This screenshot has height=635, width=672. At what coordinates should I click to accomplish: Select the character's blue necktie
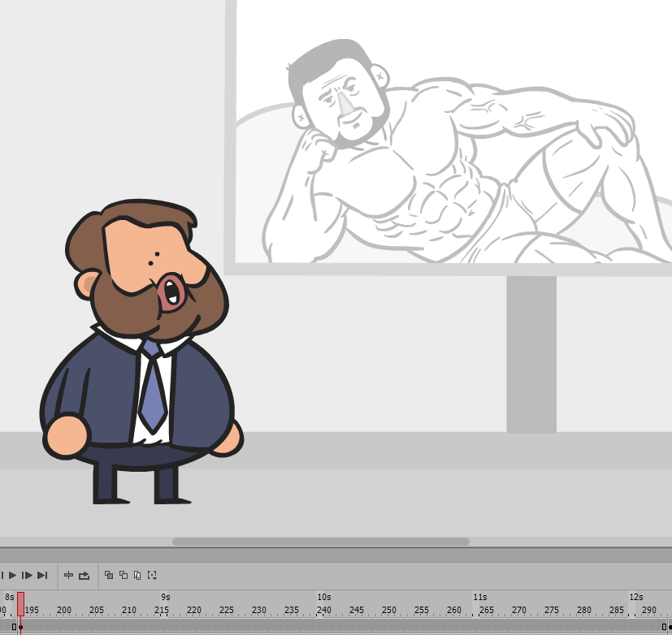click(153, 386)
